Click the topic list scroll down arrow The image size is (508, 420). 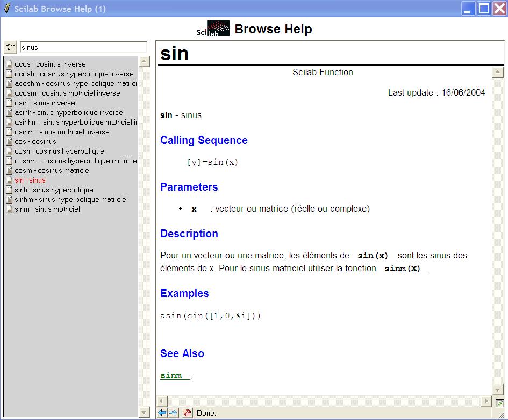[x=144, y=412]
